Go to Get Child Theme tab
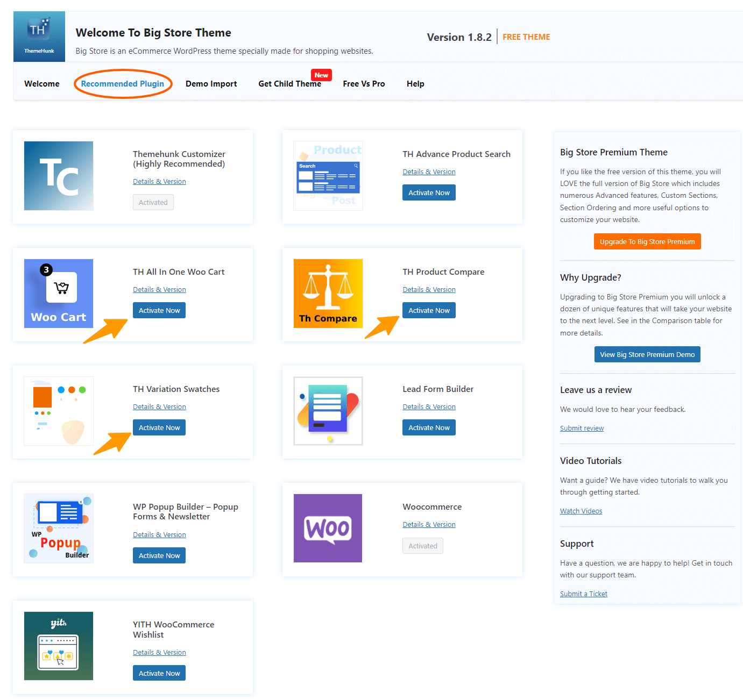This screenshot has width=743, height=700. tap(290, 84)
